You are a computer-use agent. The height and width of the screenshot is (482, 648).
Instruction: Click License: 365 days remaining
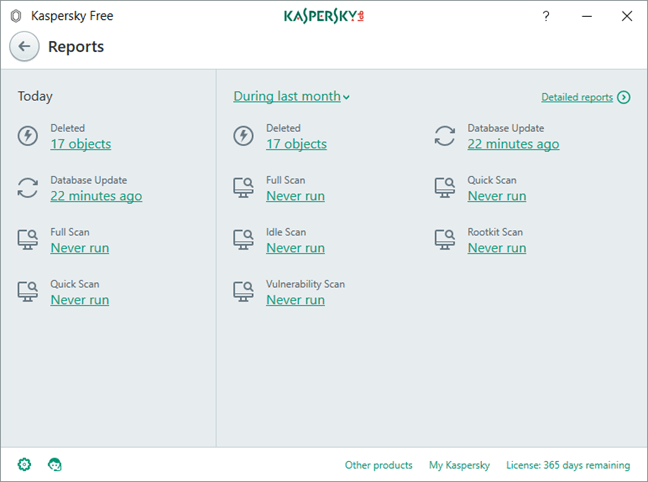pyautogui.click(x=569, y=465)
